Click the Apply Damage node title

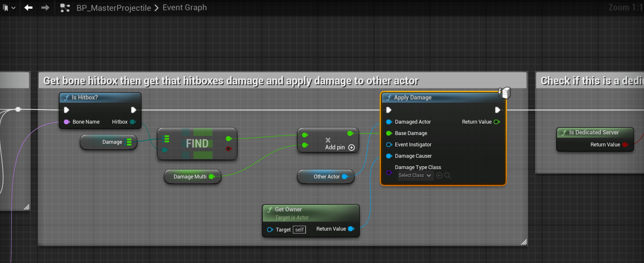click(413, 97)
